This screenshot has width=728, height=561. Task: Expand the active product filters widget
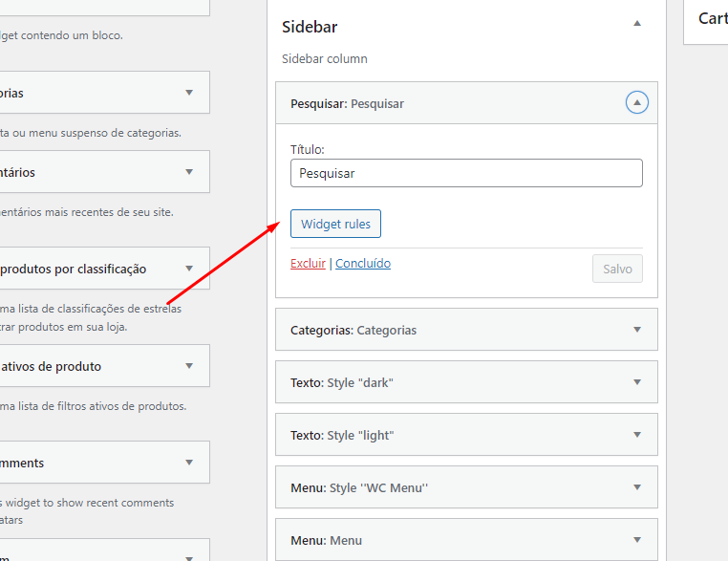click(189, 366)
